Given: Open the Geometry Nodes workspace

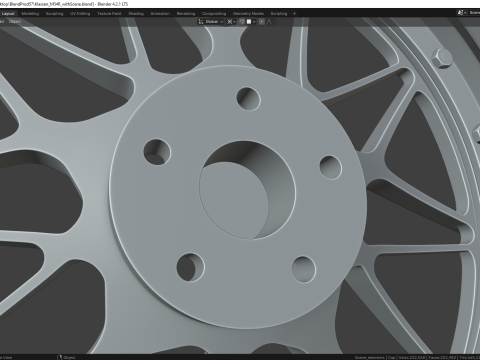Looking at the screenshot, I should pos(248,13).
